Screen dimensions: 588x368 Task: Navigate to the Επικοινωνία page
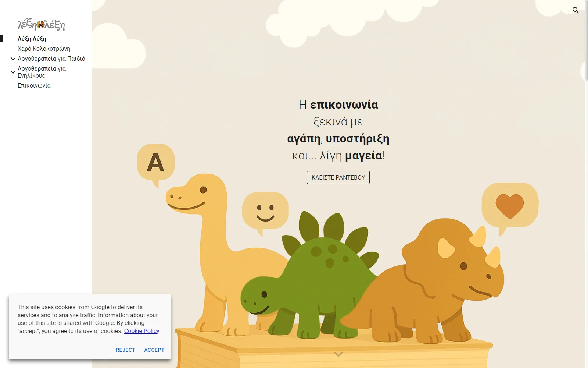coord(34,85)
